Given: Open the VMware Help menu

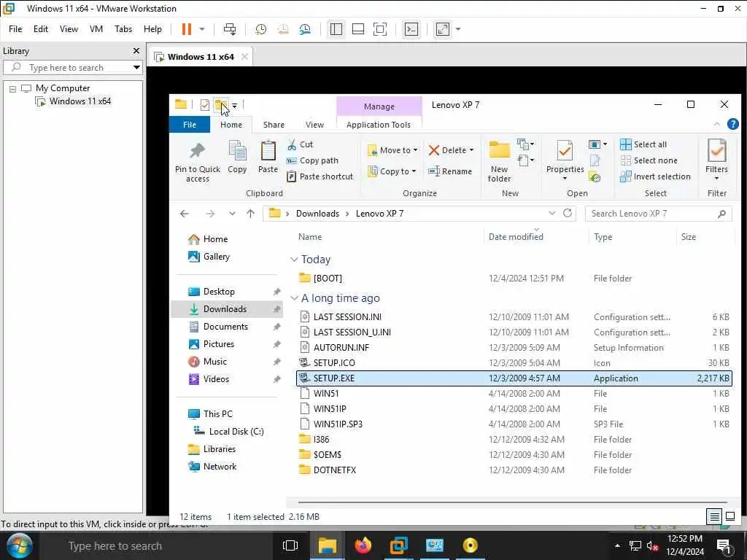Looking at the screenshot, I should click(152, 29).
